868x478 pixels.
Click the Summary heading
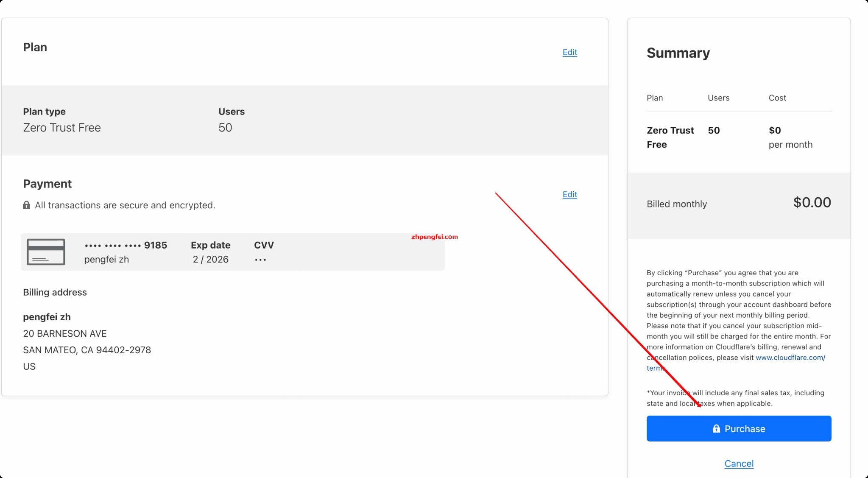click(678, 53)
